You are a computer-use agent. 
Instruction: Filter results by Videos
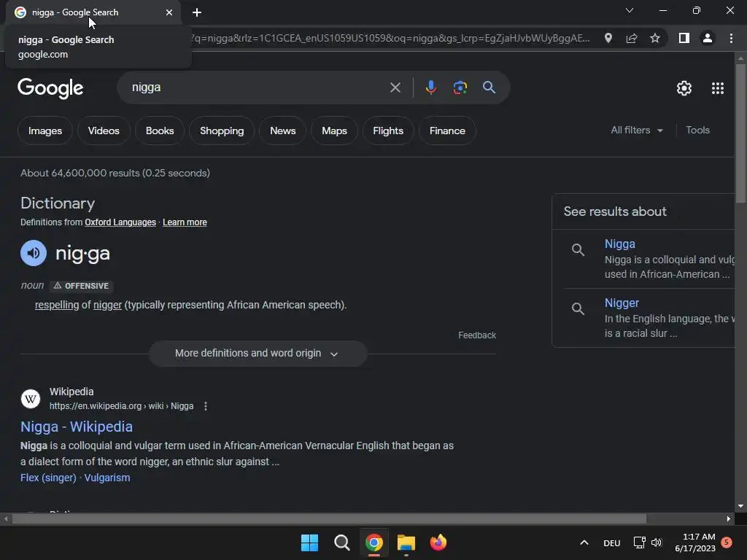click(104, 131)
